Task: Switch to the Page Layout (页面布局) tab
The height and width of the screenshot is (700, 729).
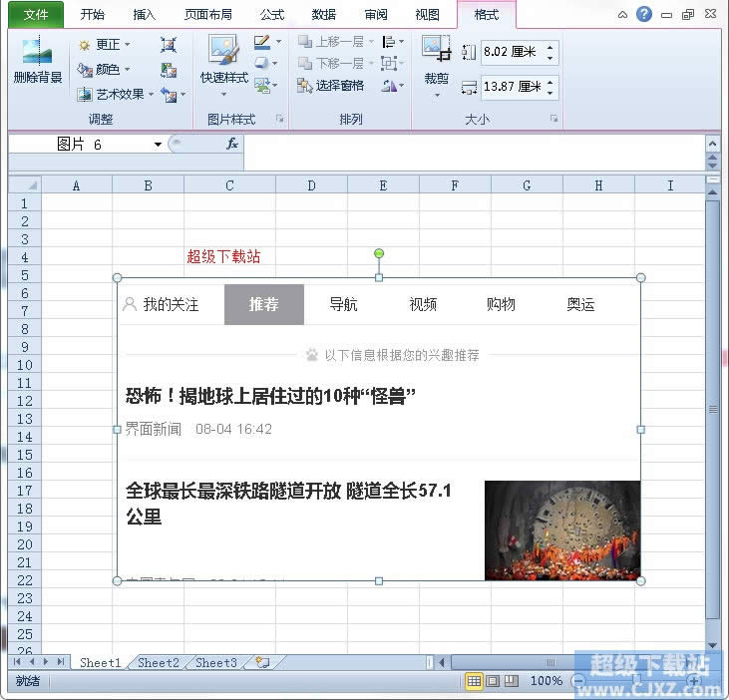Action: 208,14
